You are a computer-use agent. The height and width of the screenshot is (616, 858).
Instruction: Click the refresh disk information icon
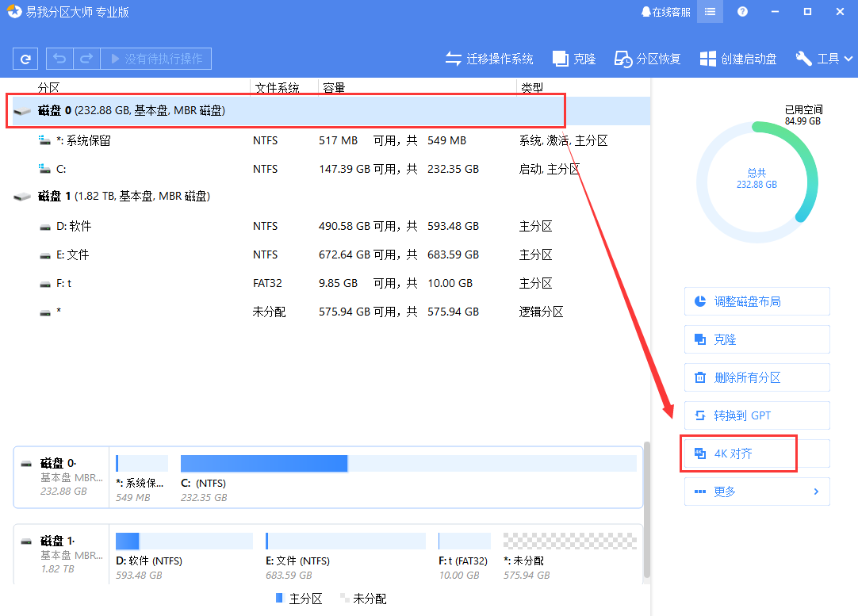(x=25, y=58)
